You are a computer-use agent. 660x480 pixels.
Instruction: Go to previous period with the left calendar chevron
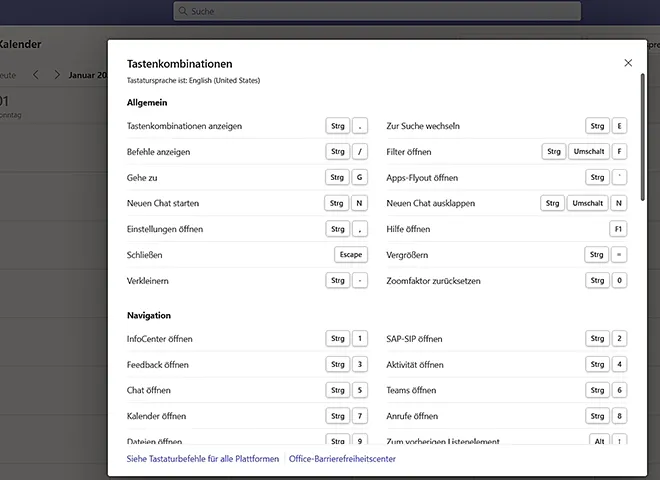(36, 75)
